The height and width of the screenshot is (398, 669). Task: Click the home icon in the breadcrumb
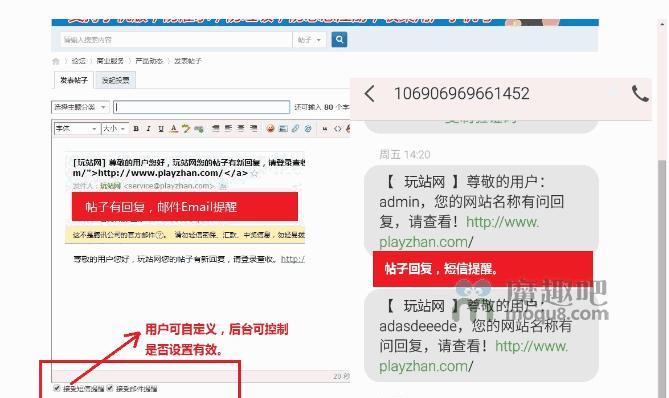[x=56, y=61]
